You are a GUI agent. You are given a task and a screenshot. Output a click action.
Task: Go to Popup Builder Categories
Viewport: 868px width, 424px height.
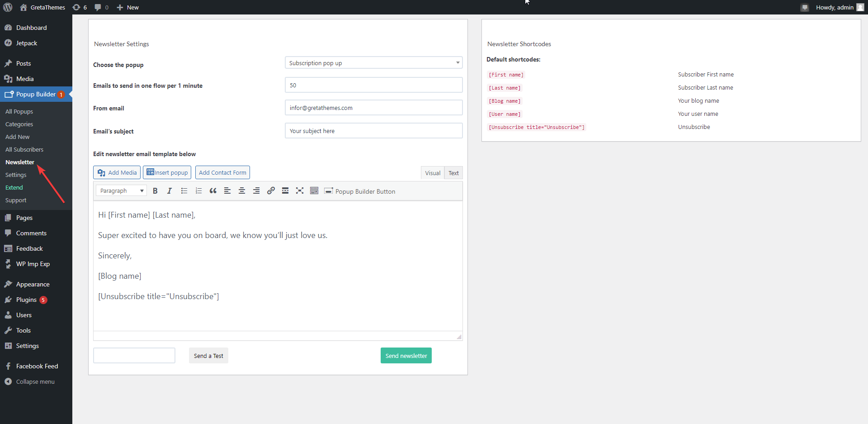[19, 124]
